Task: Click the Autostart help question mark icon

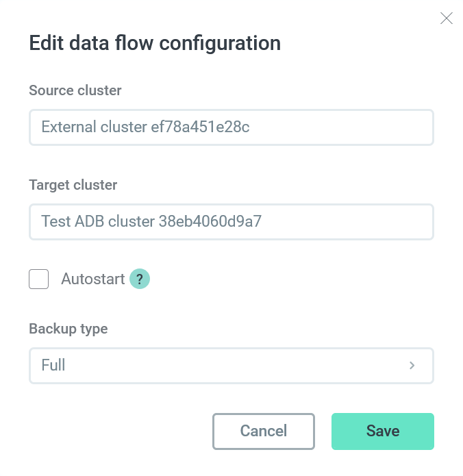Action: [x=140, y=279]
